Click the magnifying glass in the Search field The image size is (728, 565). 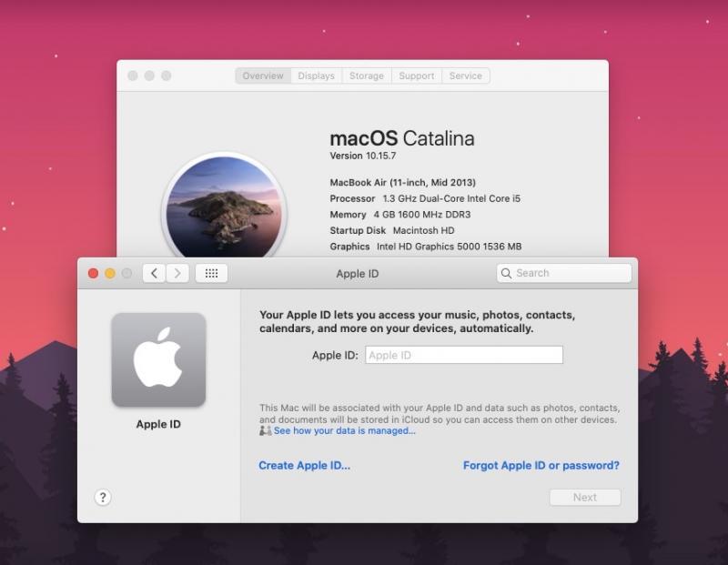tap(507, 273)
